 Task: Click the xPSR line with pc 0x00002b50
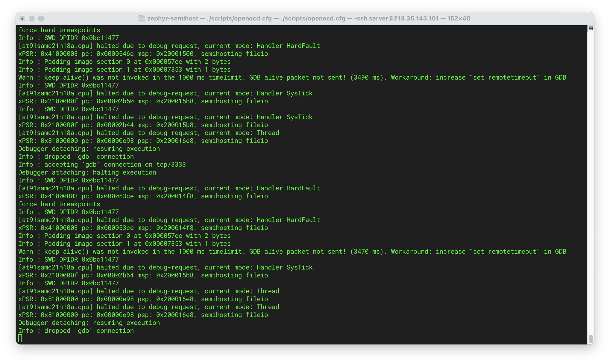pyautogui.click(x=143, y=101)
